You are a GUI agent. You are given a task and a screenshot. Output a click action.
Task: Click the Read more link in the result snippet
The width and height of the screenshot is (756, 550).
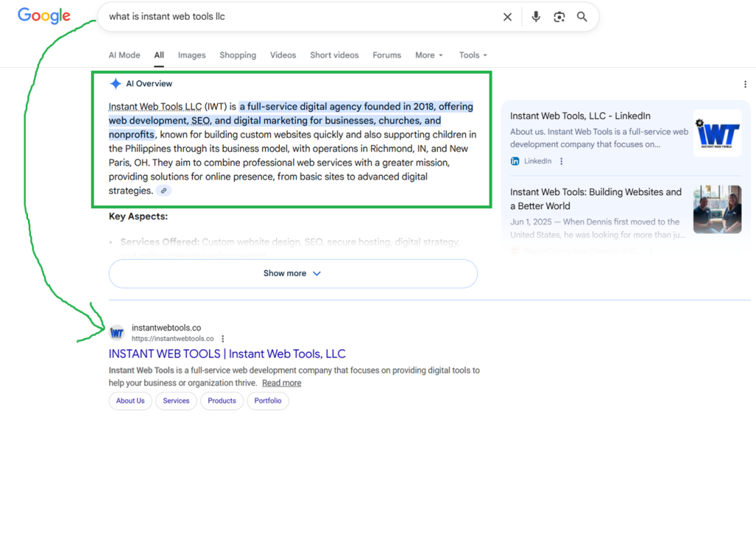click(x=281, y=382)
